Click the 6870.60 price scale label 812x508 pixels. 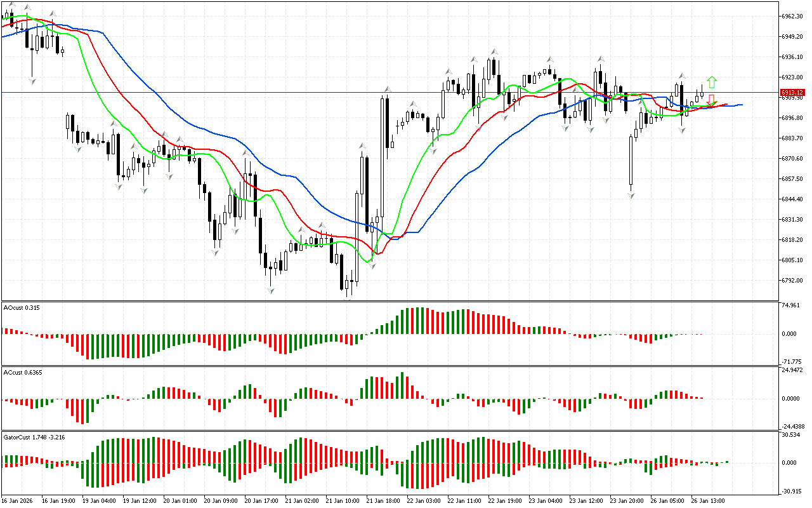click(x=793, y=158)
